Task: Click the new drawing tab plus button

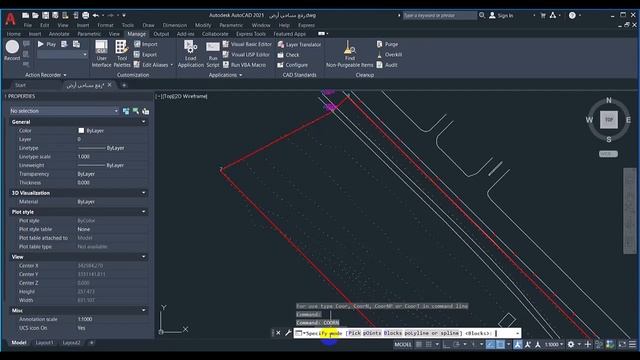Action: coord(124,85)
